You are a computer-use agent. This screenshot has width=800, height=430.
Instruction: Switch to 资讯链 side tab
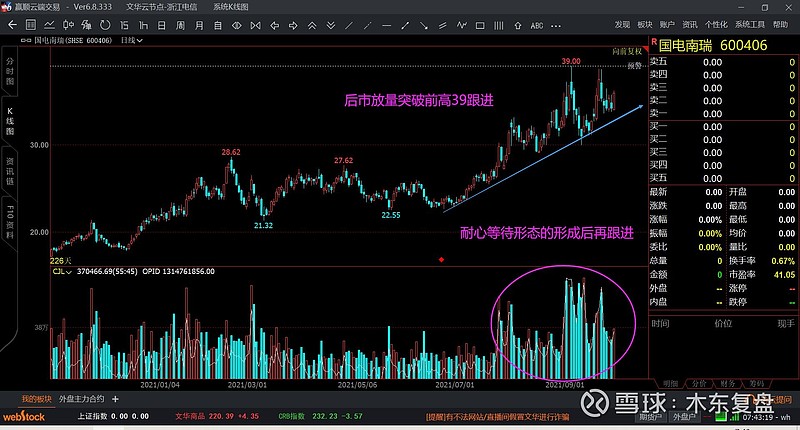pyautogui.click(x=10, y=171)
